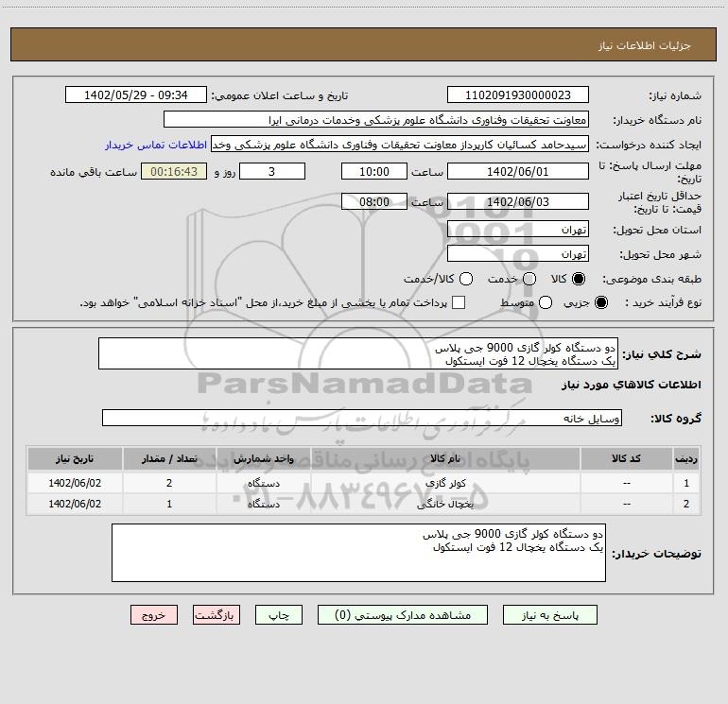
Task: Click the 'تعداد / مقدار' column header
Action: pos(169,458)
